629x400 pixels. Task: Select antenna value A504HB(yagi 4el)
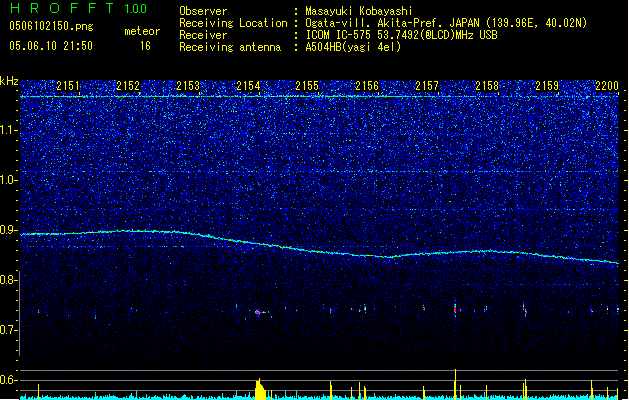pos(353,47)
